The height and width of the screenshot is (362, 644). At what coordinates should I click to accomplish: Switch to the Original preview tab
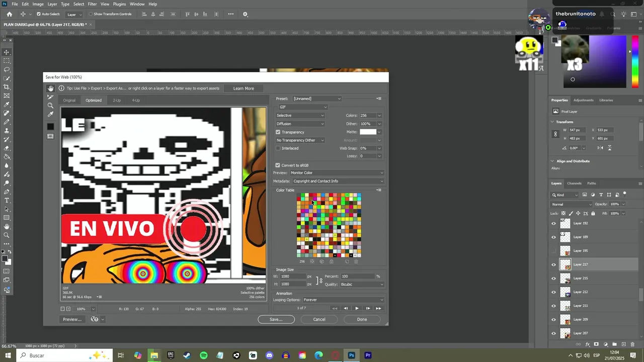(69, 101)
